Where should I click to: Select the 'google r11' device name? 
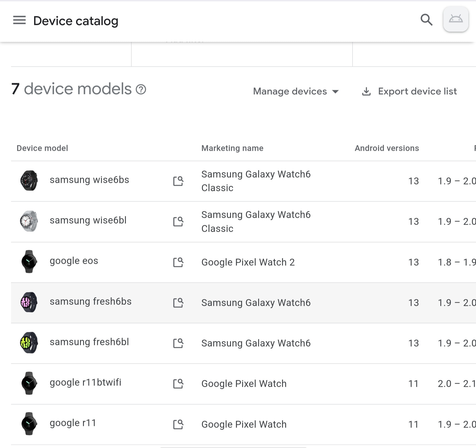click(x=73, y=423)
